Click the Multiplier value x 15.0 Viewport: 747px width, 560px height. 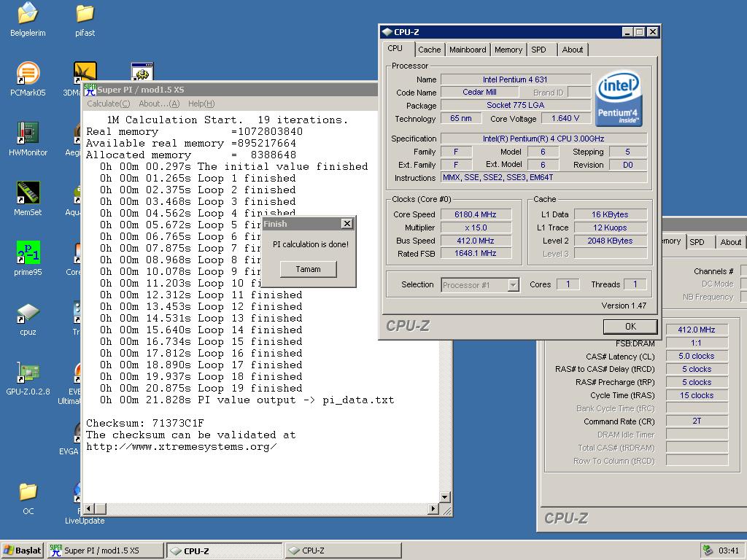point(476,227)
